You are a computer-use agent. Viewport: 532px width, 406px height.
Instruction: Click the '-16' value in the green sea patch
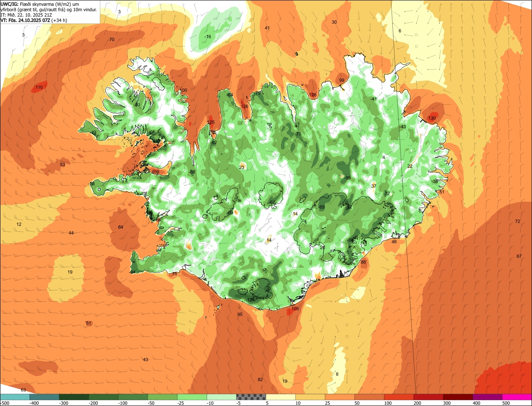point(207,37)
